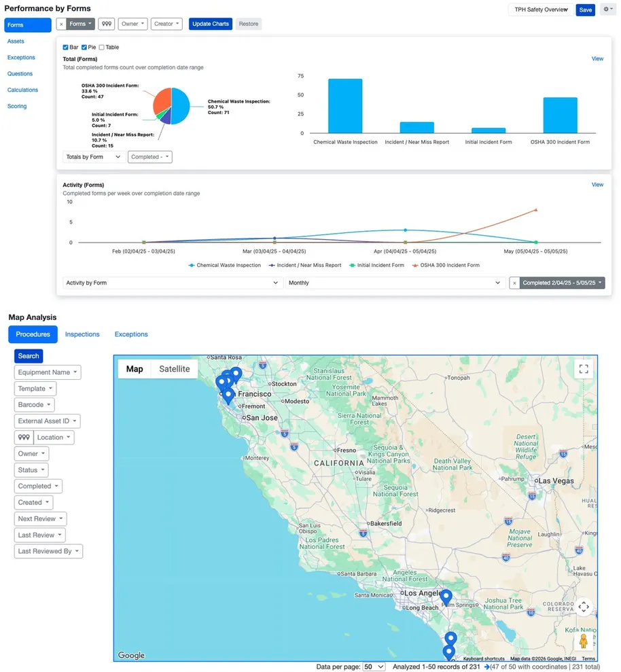Click the blue arrow next to records count
The width and height of the screenshot is (621, 672).
486,667
